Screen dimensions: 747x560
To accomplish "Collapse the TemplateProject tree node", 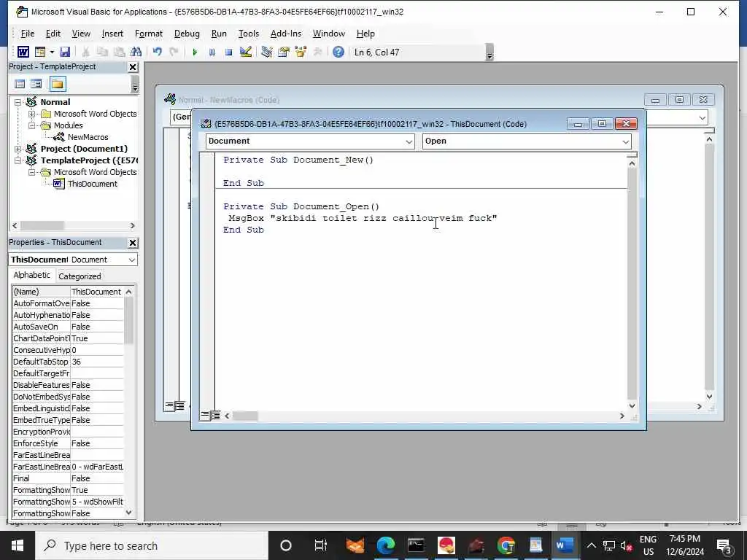I will (x=18, y=160).
